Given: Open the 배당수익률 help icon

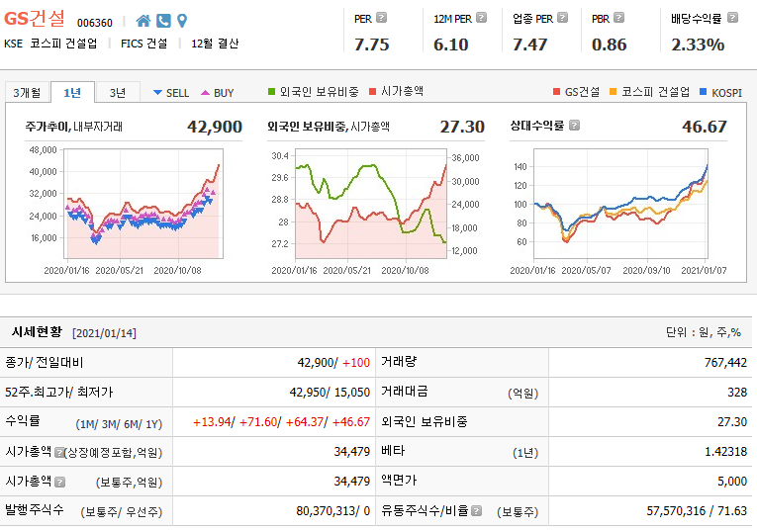Looking at the screenshot, I should pyautogui.click(x=733, y=18).
